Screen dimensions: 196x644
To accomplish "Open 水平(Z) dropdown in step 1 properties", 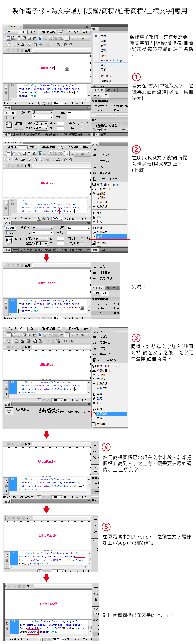I will coord(41,124).
